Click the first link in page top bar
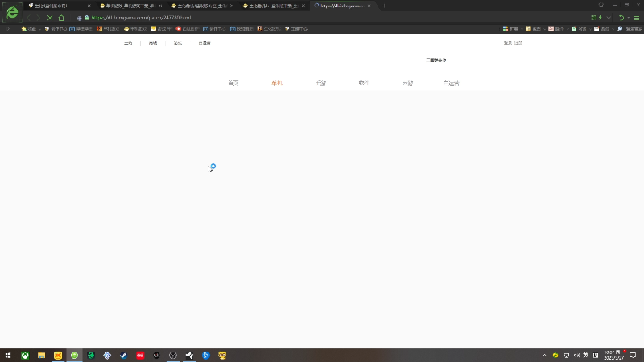Viewport: 644px width, 362px height. (128, 43)
